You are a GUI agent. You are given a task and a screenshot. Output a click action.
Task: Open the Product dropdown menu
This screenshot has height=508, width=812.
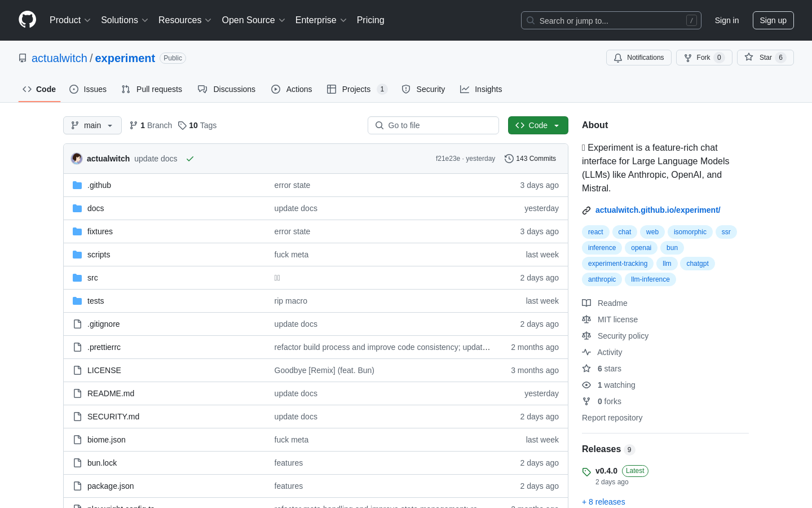point(70,20)
